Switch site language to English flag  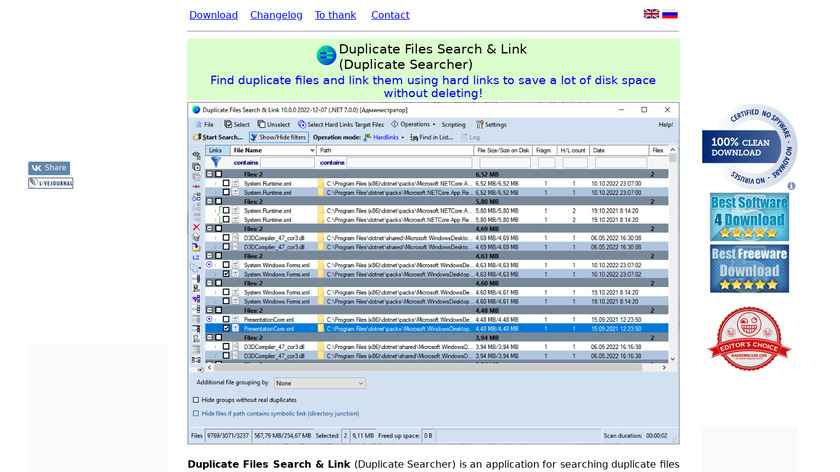[651, 14]
